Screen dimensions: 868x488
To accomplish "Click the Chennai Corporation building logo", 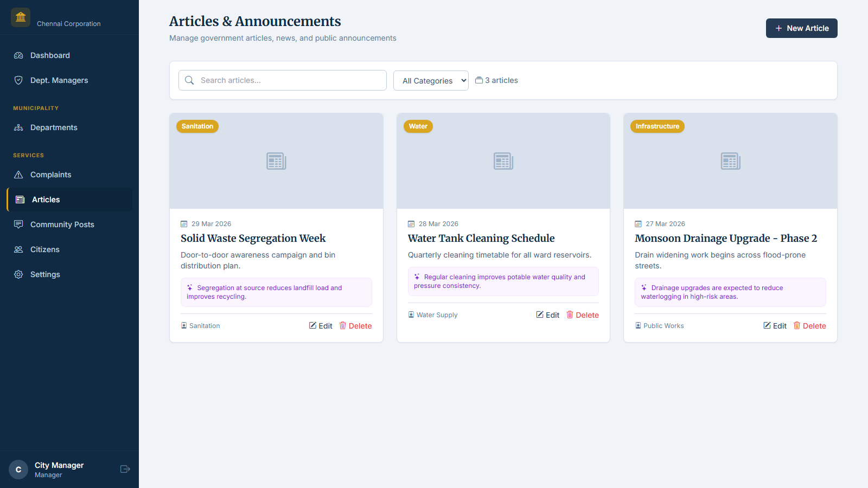I will pyautogui.click(x=20, y=17).
